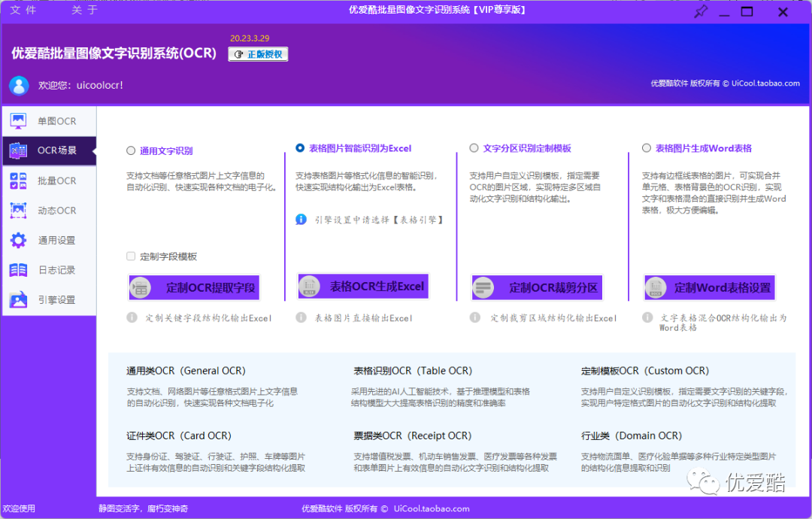Click the 引擎设置 picture icon
The height and width of the screenshot is (519, 812).
[18, 299]
